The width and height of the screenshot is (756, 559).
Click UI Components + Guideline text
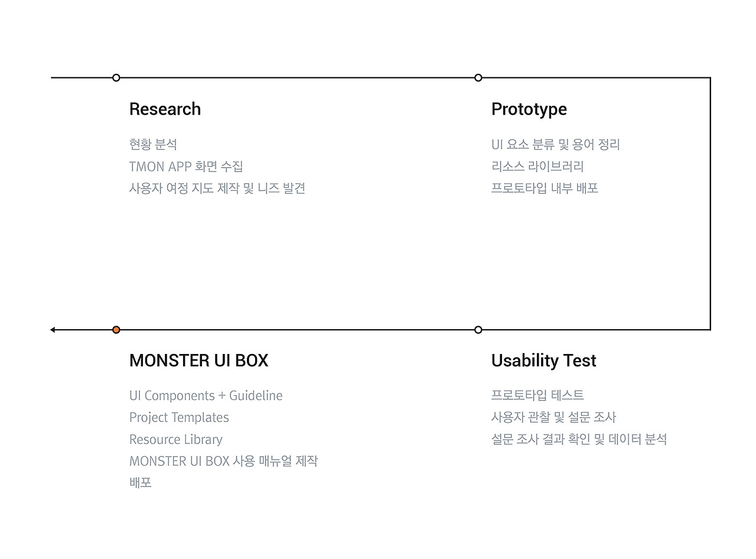coord(206,396)
